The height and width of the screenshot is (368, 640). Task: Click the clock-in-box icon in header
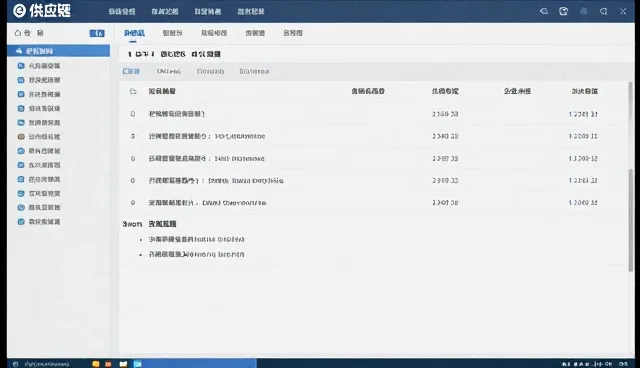(563, 11)
